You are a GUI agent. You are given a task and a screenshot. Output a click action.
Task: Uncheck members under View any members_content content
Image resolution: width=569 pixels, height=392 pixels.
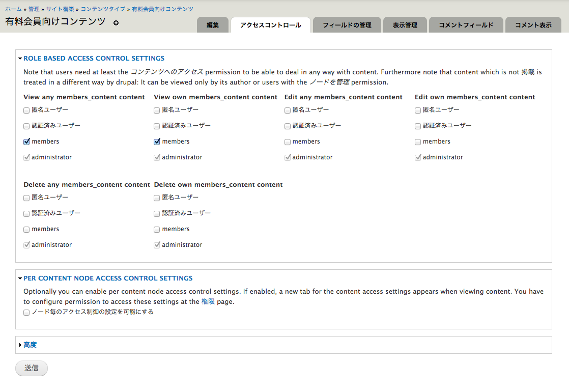pos(26,142)
